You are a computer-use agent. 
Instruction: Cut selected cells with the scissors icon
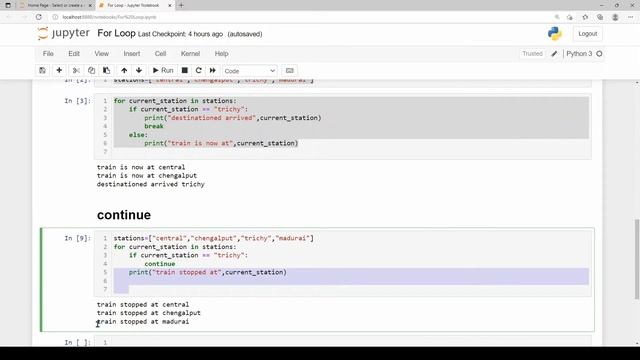pos(76,71)
